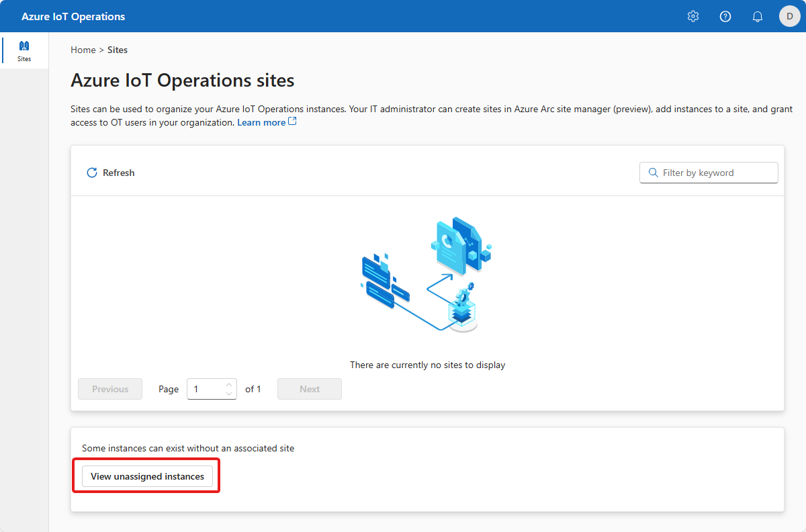The height and width of the screenshot is (532, 806).
Task: Focus the Filter by keyword field
Action: click(x=709, y=173)
